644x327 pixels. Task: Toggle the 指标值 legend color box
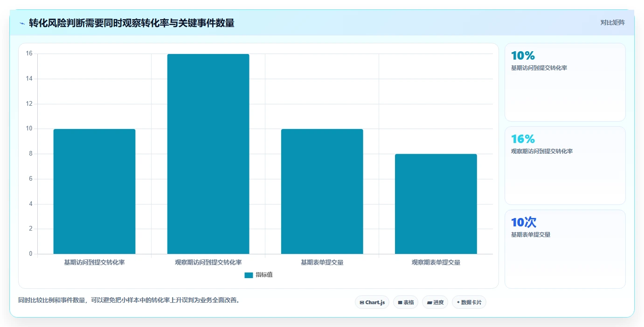pyautogui.click(x=249, y=275)
